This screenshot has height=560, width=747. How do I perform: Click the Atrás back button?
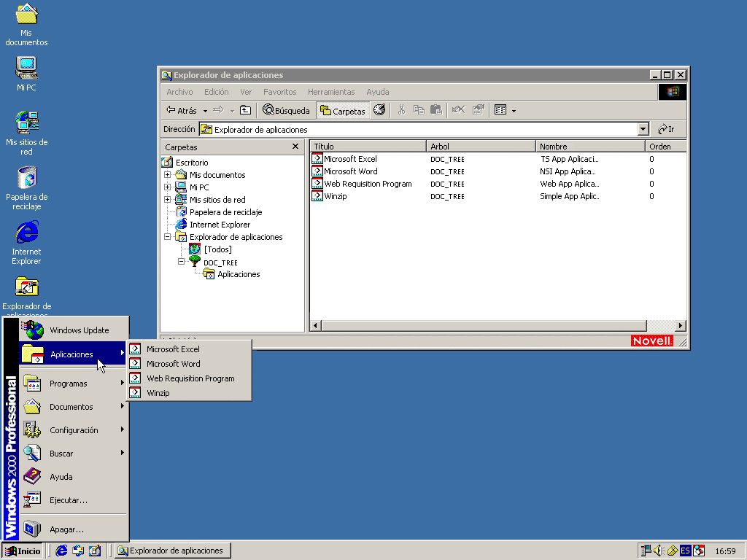[x=182, y=111]
